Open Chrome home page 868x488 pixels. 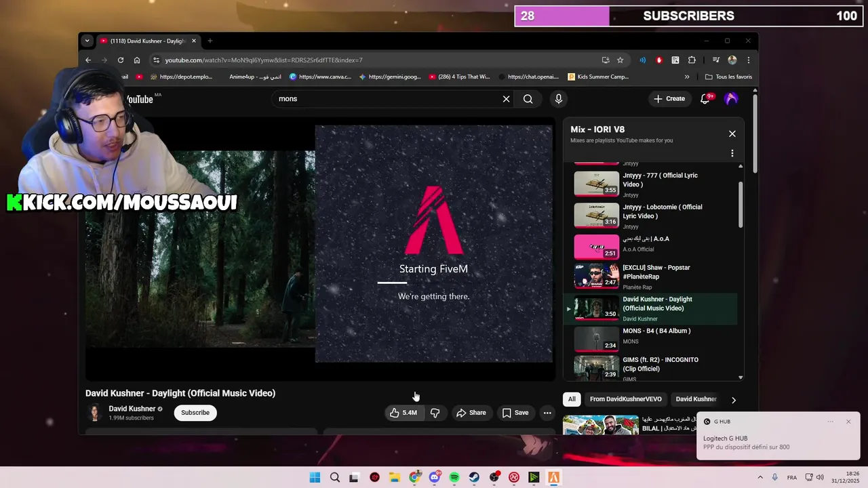pyautogui.click(x=137, y=60)
